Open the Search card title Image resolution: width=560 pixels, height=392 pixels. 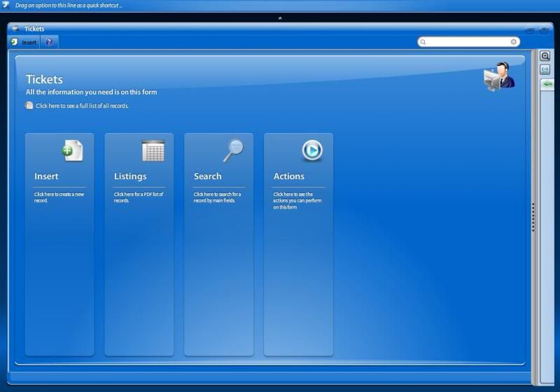[x=207, y=176]
